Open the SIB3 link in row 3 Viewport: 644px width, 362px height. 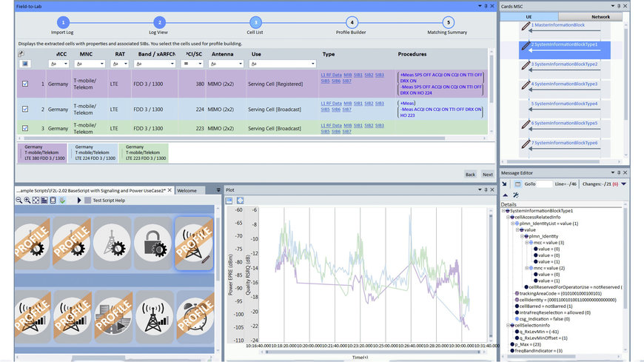(x=380, y=125)
